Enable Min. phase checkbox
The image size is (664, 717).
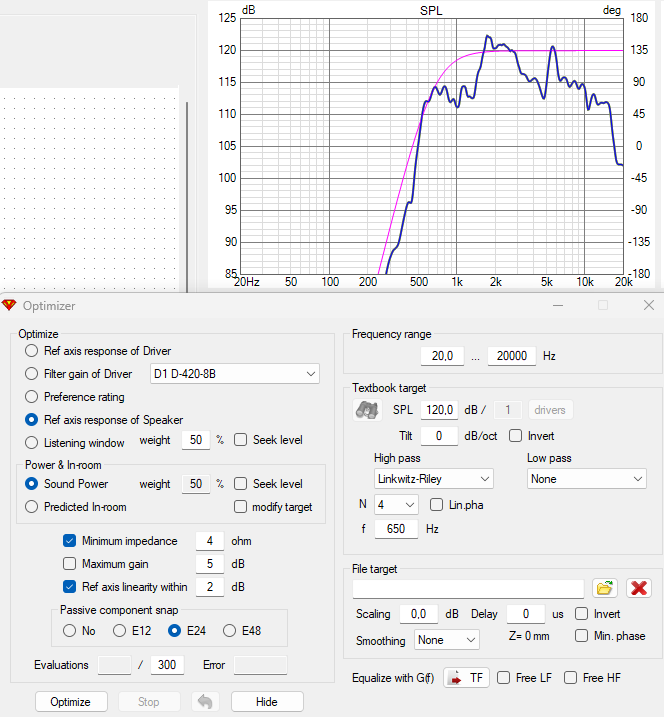click(x=581, y=635)
